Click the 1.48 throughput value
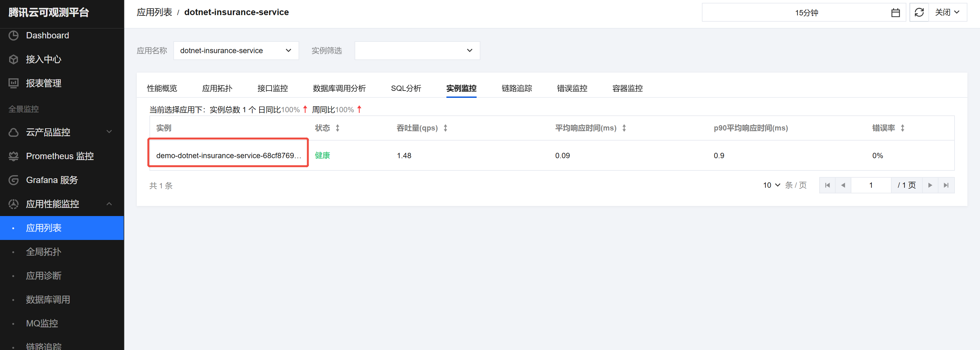The image size is (980, 350). point(404,156)
